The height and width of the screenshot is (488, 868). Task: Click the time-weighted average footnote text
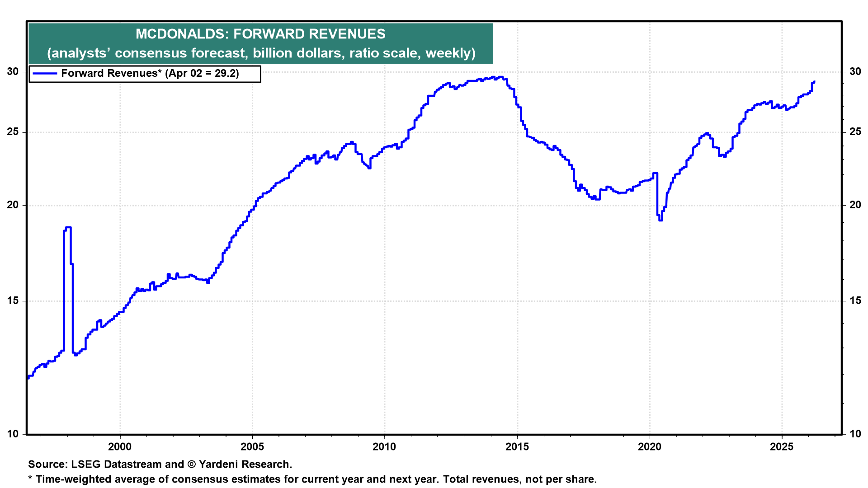[x=312, y=479]
